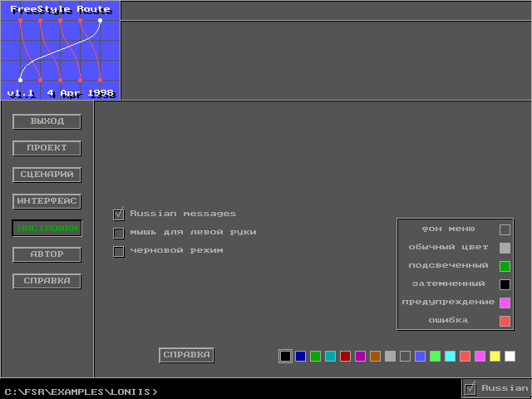Click the черновой режим label
Image resolution: width=532 pixels, height=399 pixels.
point(176,251)
